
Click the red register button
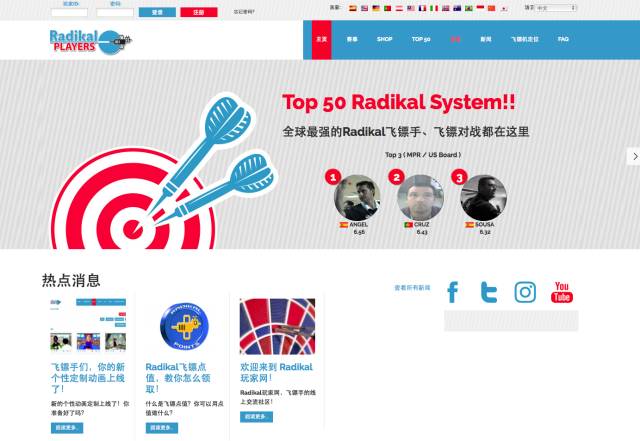tap(199, 12)
